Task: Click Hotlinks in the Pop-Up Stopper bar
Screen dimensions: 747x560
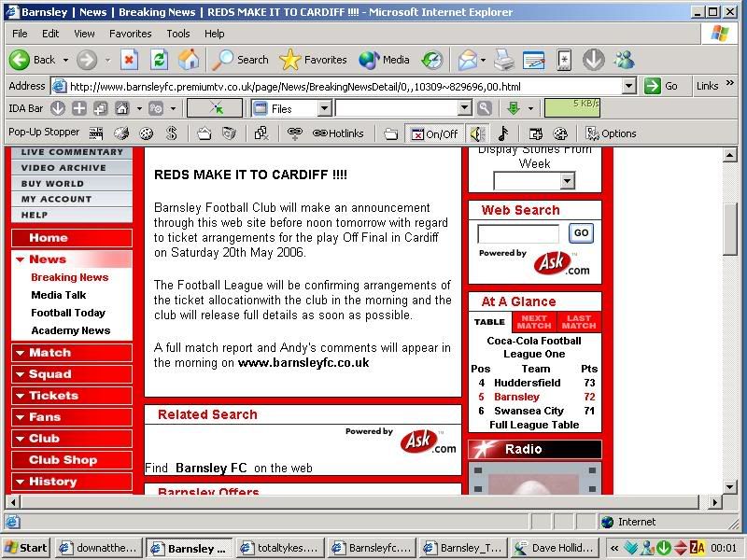Action: 338,133
